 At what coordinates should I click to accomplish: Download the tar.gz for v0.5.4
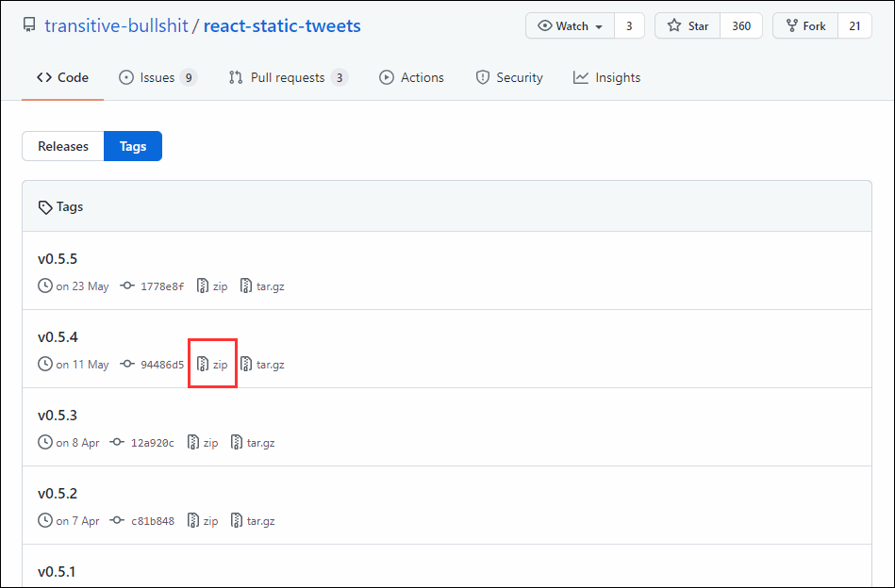click(262, 365)
